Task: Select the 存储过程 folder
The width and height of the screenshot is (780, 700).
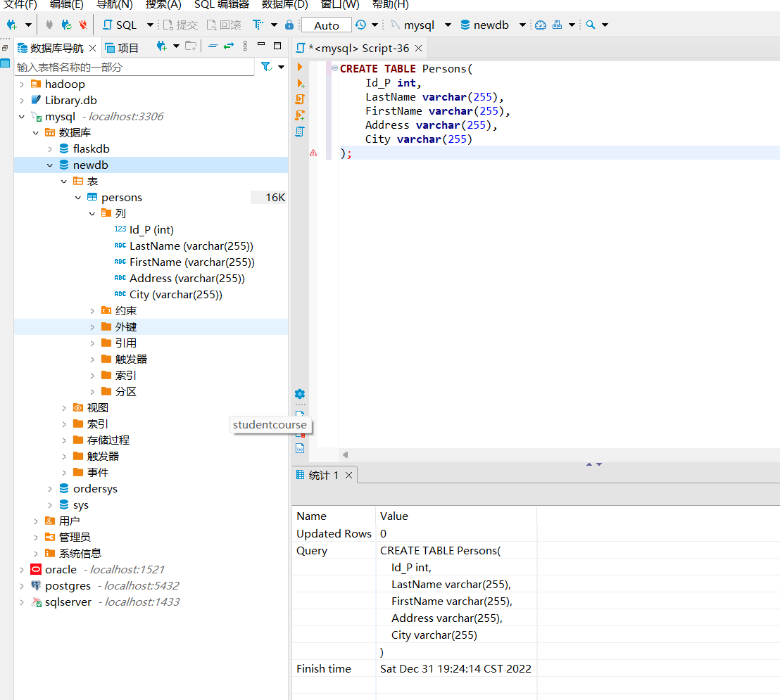Action: coord(108,440)
